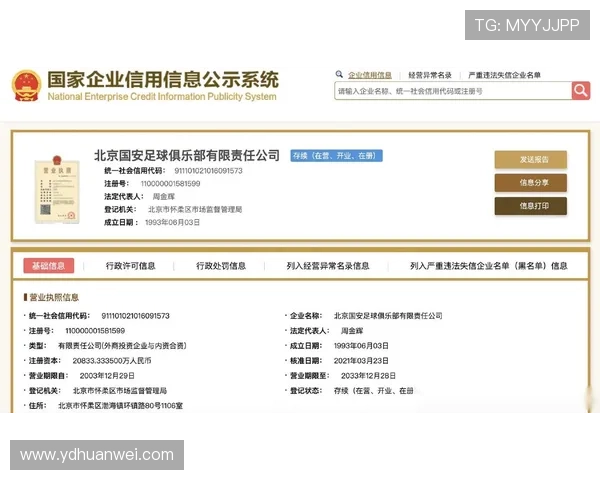Click registered capital 20833.333500万人民币
The width and height of the screenshot is (600, 480).
coord(112,361)
